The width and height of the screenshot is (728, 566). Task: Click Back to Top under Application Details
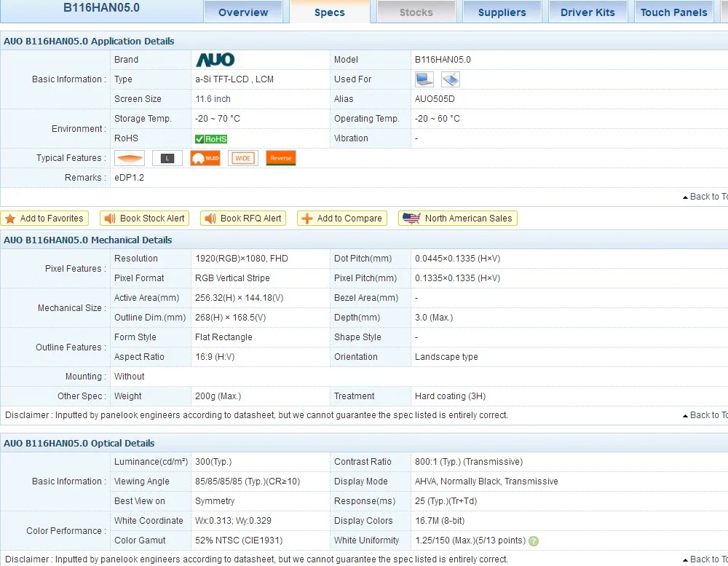click(x=705, y=197)
